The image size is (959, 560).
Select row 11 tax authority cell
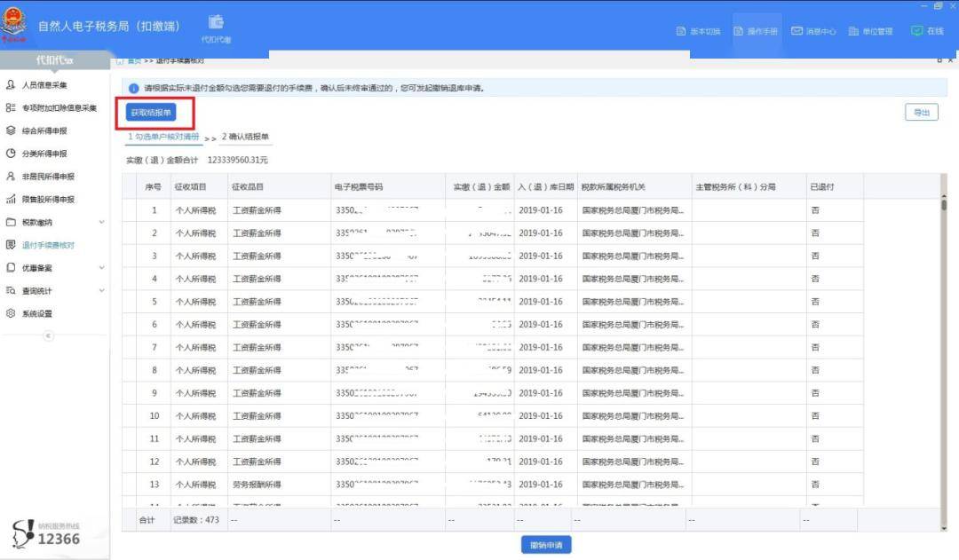634,439
